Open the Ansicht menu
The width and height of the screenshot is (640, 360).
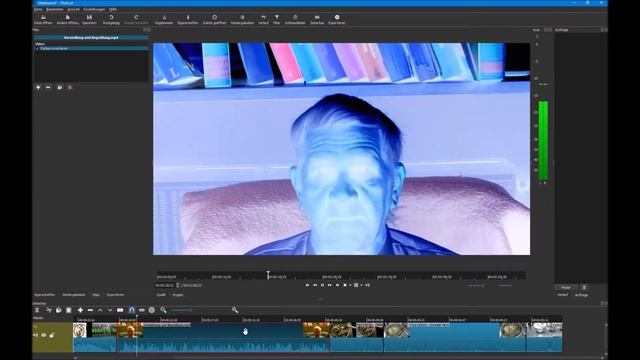click(x=73, y=9)
